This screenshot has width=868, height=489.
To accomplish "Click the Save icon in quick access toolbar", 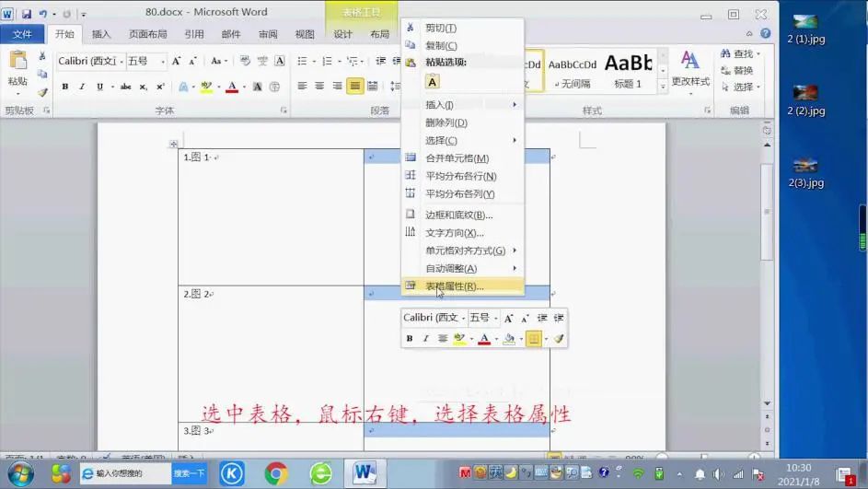I will coord(26,13).
